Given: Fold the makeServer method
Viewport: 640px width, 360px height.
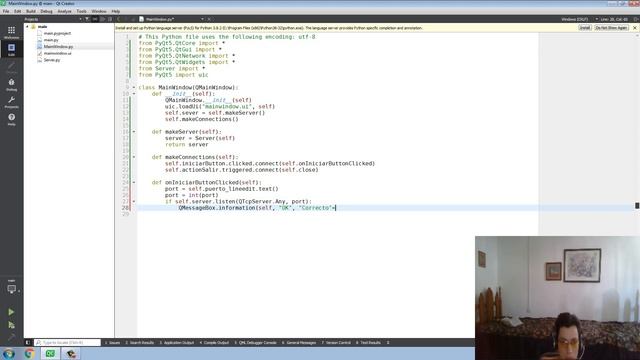Looking at the screenshot, I should [x=133, y=132].
